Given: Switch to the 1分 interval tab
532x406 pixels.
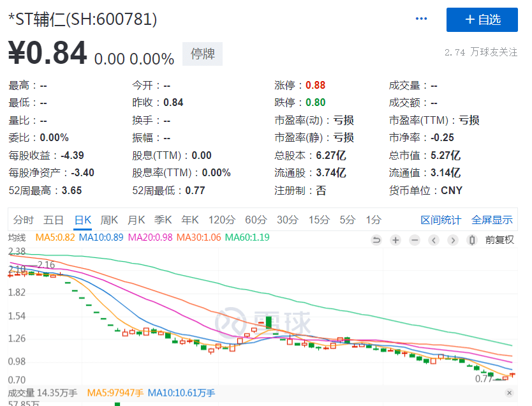Looking at the screenshot, I should (374, 220).
